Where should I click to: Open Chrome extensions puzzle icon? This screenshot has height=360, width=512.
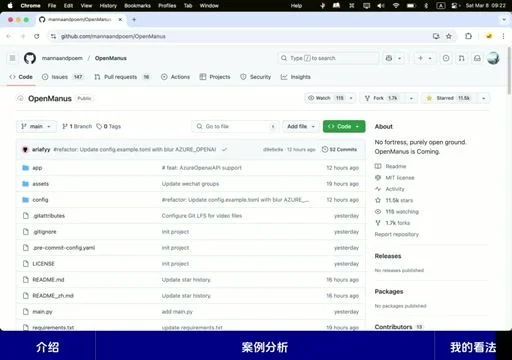pyautogui.click(x=468, y=36)
